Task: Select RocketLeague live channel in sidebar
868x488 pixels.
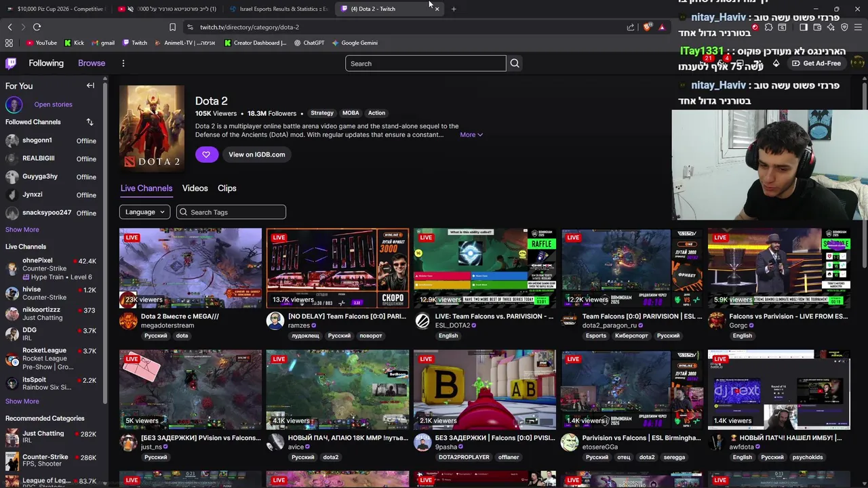Action: coord(52,359)
